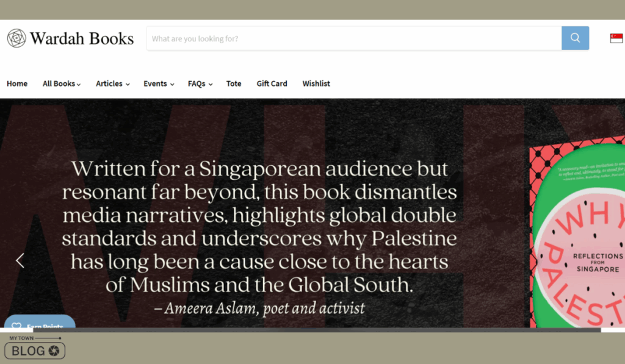Expand the All Books dropdown menu
This screenshot has height=364, width=625.
coord(62,84)
